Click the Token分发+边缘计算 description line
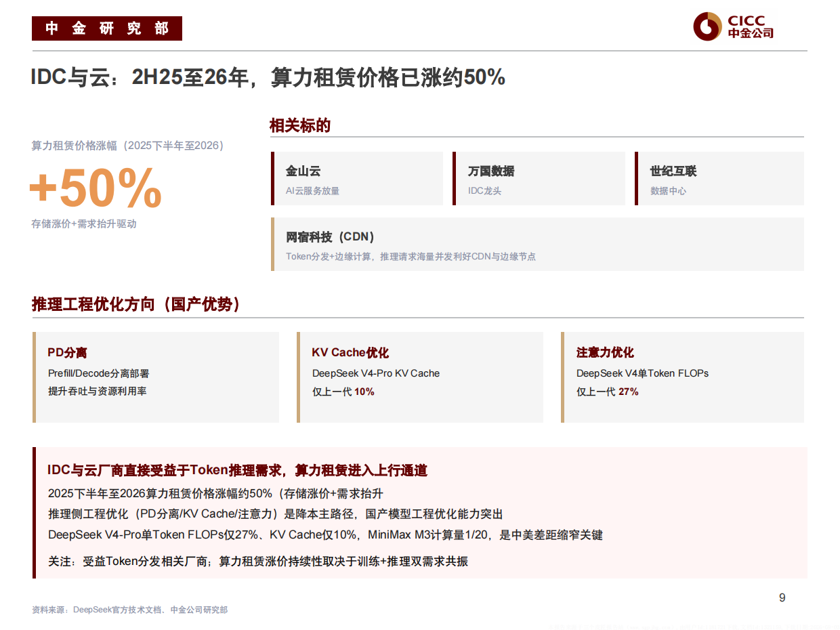This screenshot has width=840, height=630. pos(411,257)
